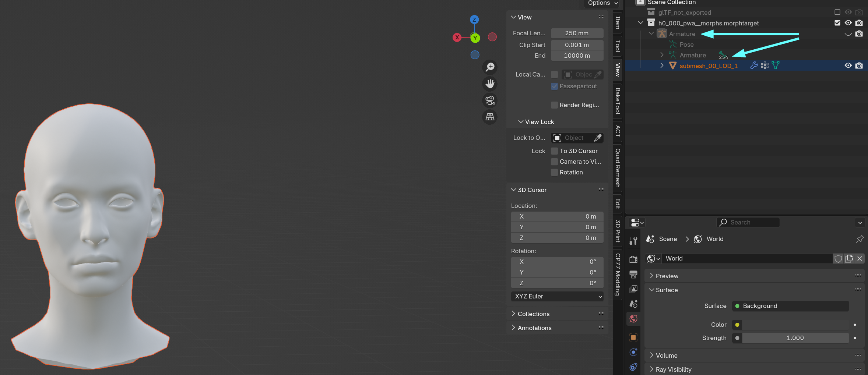The height and width of the screenshot is (375, 868).
Task: Switch perspective/orthographic with the grid icon
Action: [490, 117]
